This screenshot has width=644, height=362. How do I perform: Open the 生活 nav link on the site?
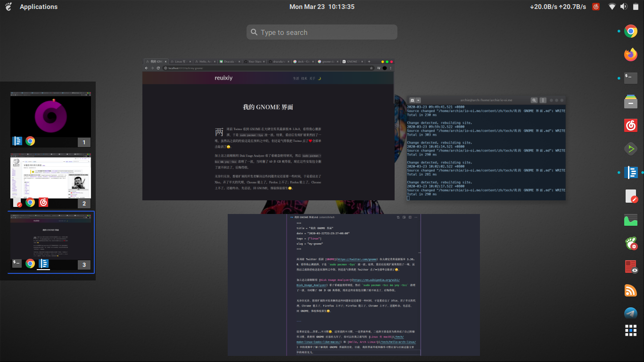[296, 78]
